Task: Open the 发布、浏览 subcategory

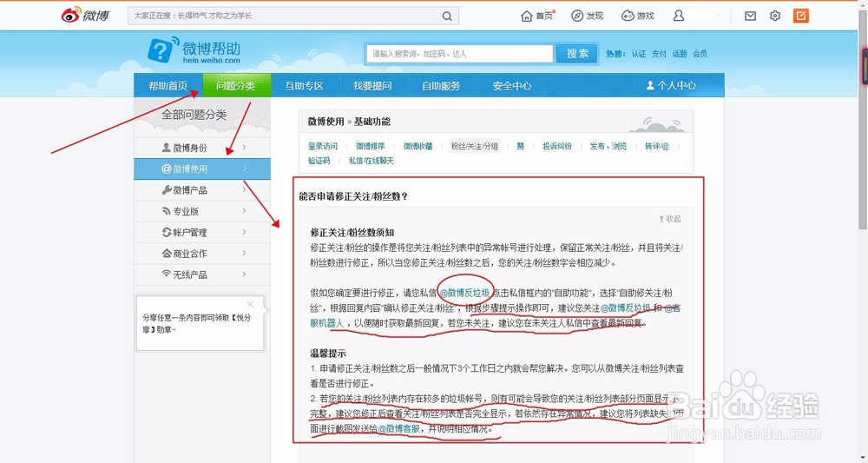Action: (608, 146)
